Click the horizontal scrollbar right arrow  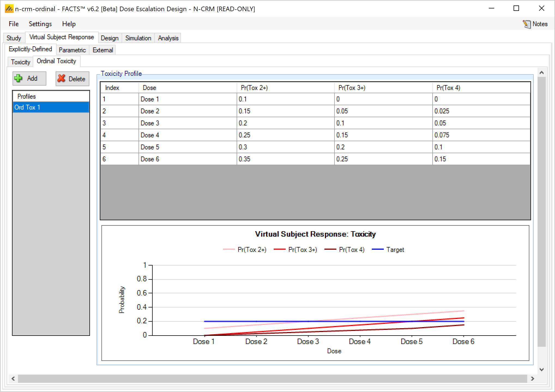(532, 379)
